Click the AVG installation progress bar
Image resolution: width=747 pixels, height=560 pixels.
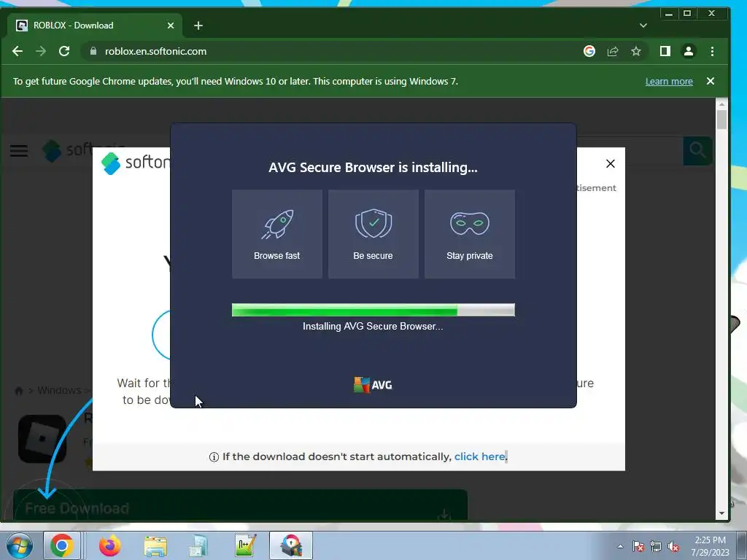click(373, 310)
